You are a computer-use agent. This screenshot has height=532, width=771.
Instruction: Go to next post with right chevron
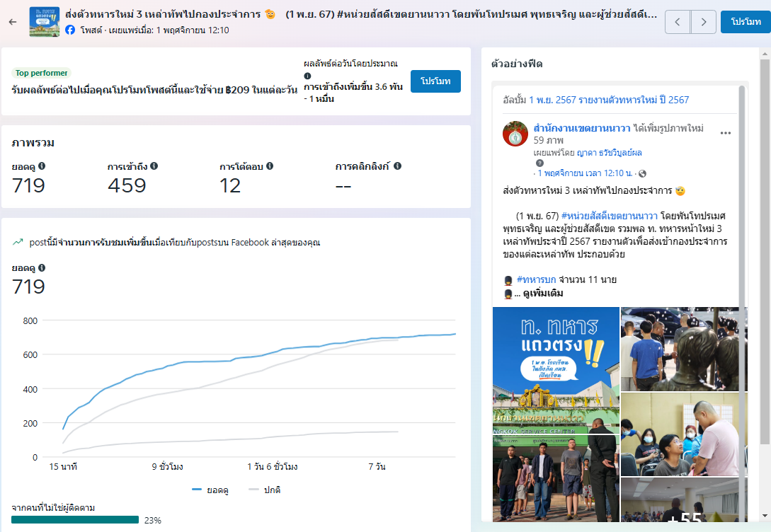tap(703, 22)
